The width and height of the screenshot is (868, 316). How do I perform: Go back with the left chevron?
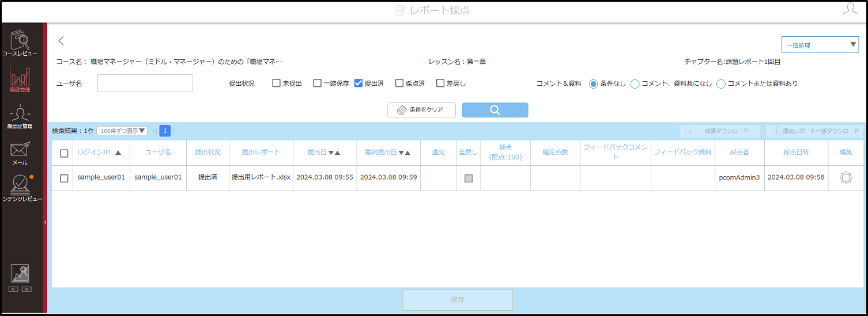[x=61, y=41]
